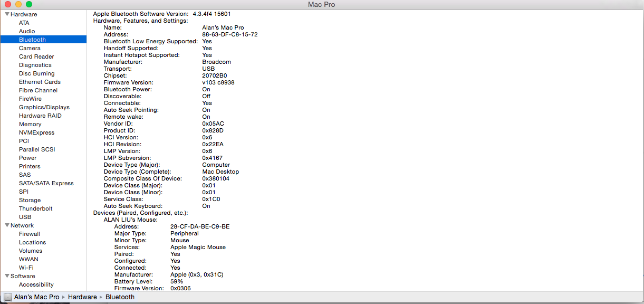Select Firewall under Network
644x304 pixels.
[30, 234]
